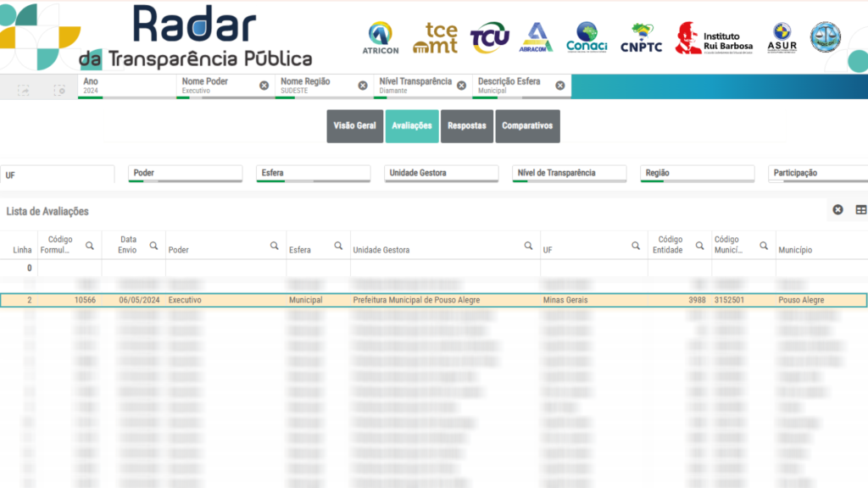Switch to the Avaliações tab
The height and width of the screenshot is (488, 868).
[x=412, y=126]
